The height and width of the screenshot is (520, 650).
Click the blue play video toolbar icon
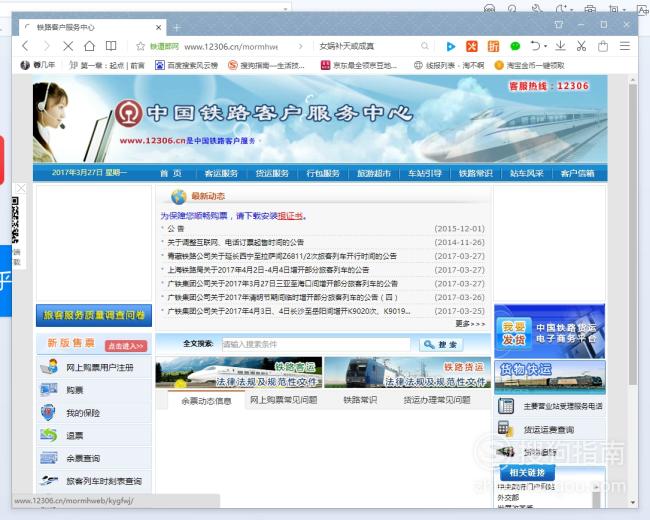[x=451, y=46]
